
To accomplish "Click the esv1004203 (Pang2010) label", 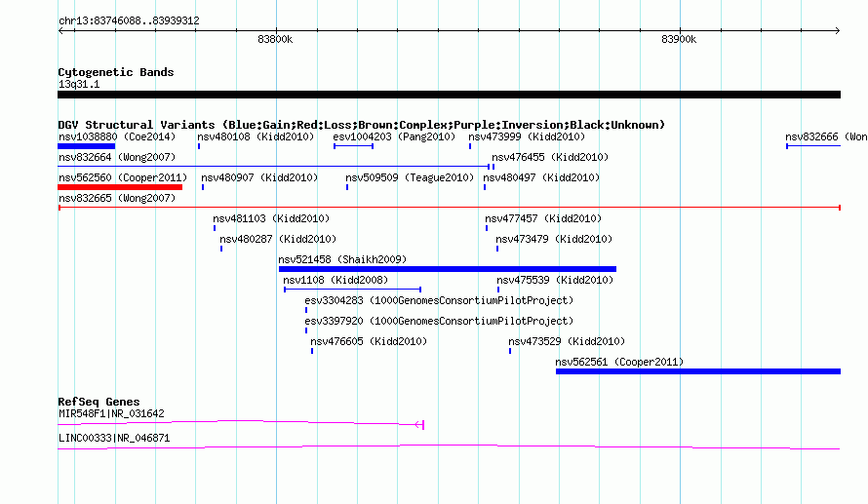I will 394,136.
